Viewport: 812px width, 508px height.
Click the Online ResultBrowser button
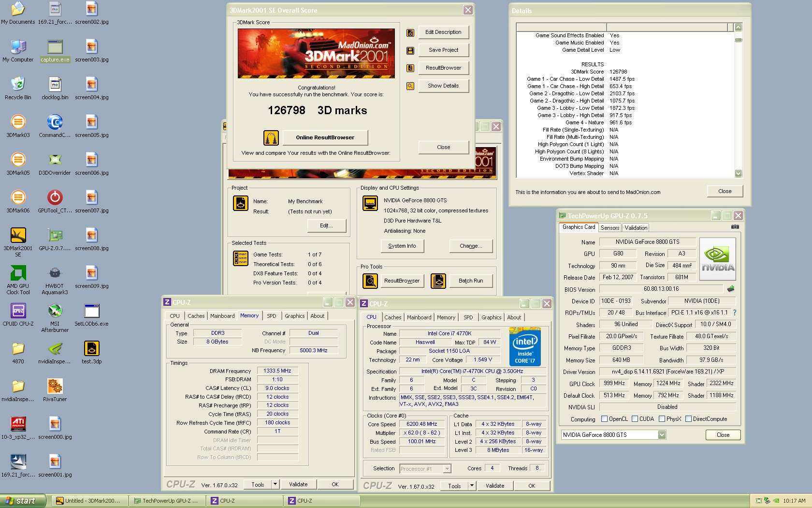coord(325,137)
